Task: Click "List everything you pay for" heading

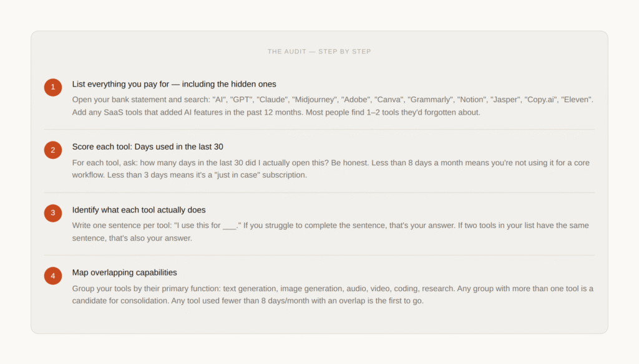Action: point(174,84)
